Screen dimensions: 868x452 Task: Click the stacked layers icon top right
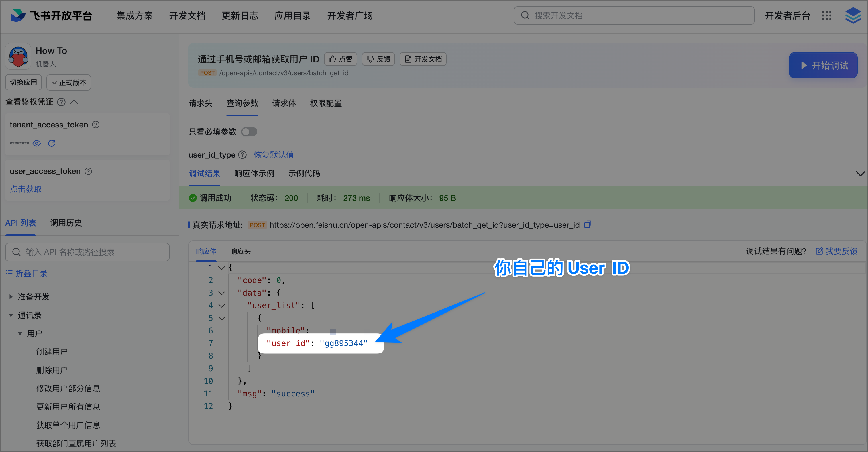click(x=853, y=15)
